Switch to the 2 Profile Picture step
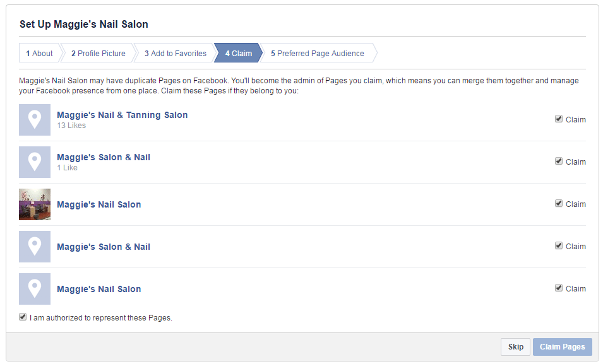 click(99, 53)
